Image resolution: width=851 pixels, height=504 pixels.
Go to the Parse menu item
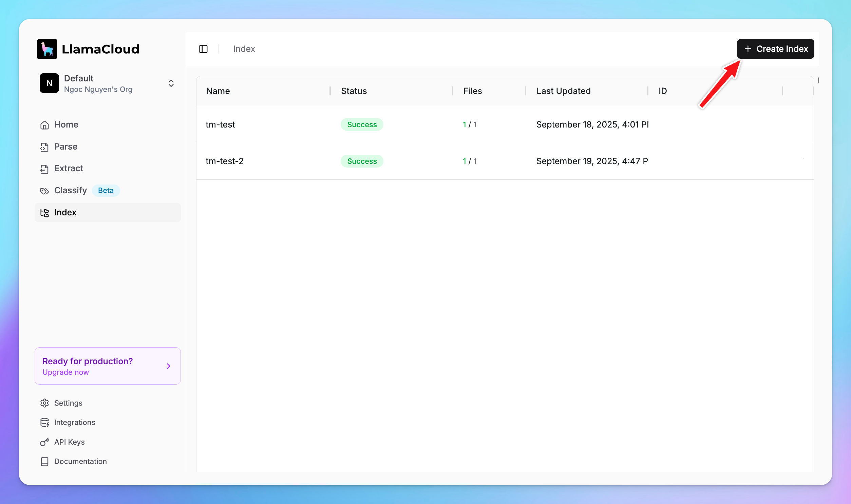tap(65, 147)
